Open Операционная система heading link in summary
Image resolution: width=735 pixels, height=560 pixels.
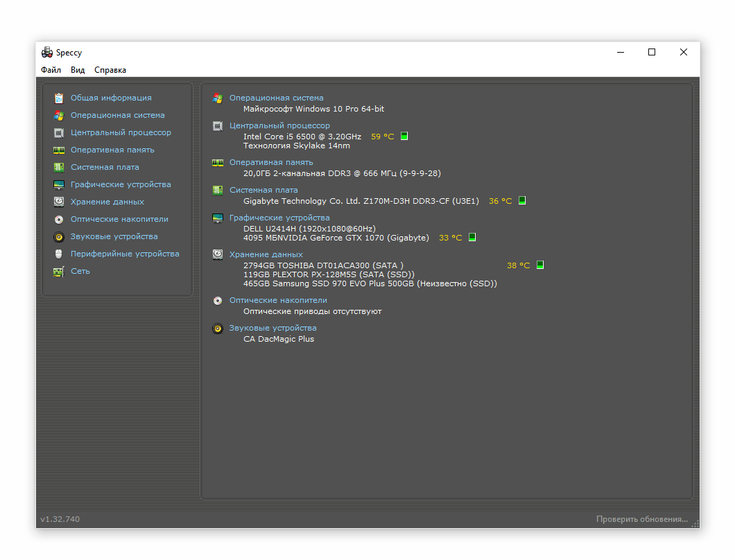(277, 98)
